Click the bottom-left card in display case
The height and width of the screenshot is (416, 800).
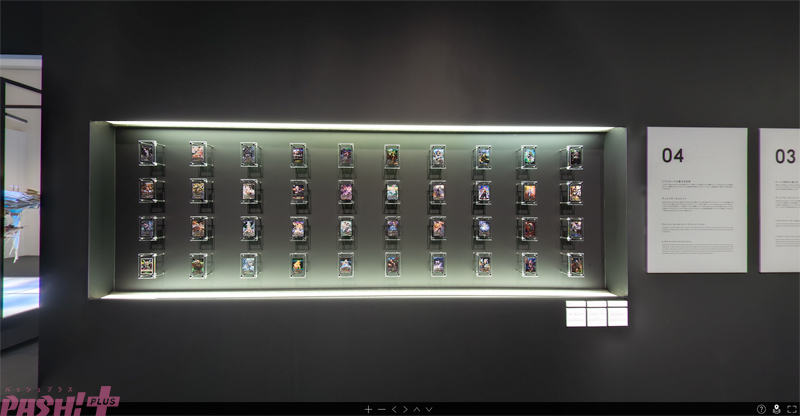click(x=147, y=264)
